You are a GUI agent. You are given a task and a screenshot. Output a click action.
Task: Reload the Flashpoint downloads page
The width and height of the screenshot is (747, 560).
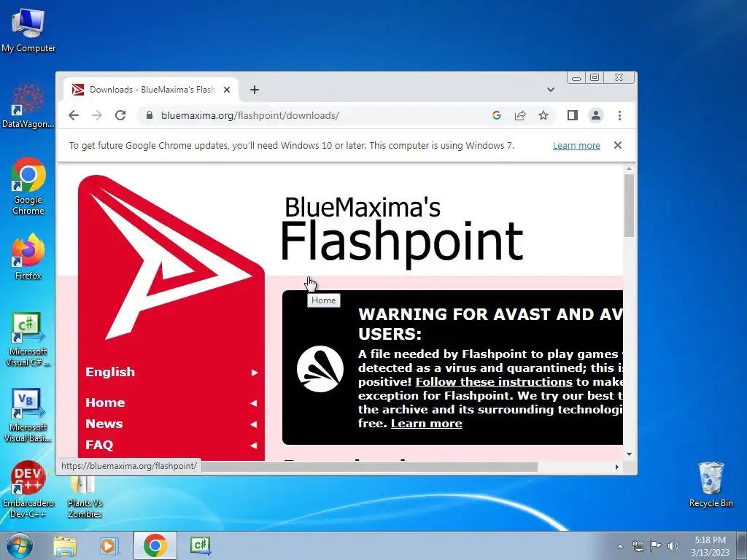[120, 115]
